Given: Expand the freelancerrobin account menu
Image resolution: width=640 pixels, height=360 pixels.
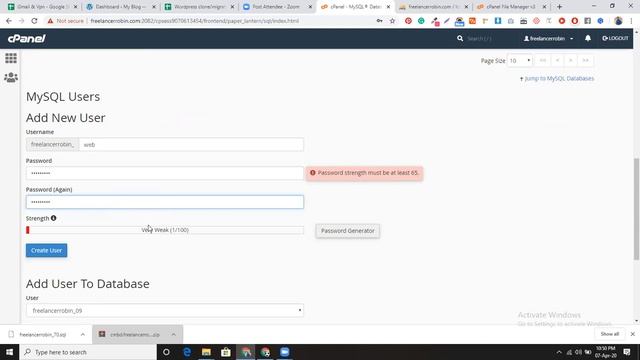Looking at the screenshot, I should (549, 38).
